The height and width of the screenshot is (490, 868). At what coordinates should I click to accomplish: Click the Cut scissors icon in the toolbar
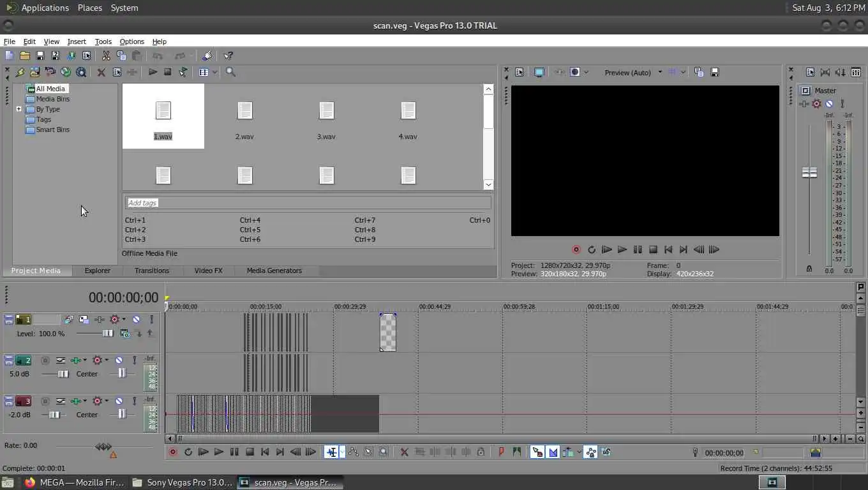[106, 56]
